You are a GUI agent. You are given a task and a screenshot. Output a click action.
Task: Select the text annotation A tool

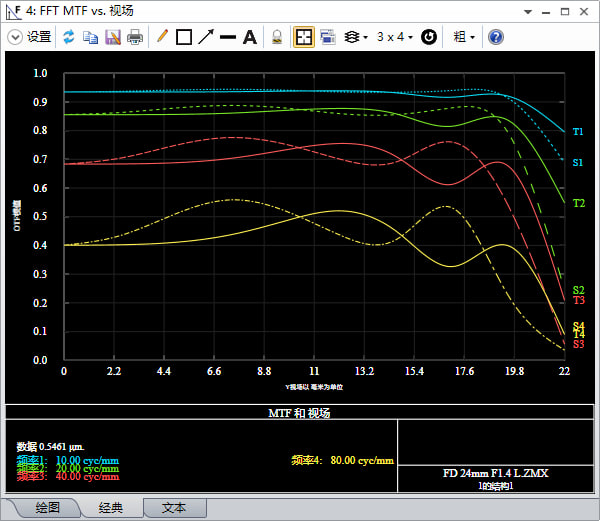[x=249, y=37]
